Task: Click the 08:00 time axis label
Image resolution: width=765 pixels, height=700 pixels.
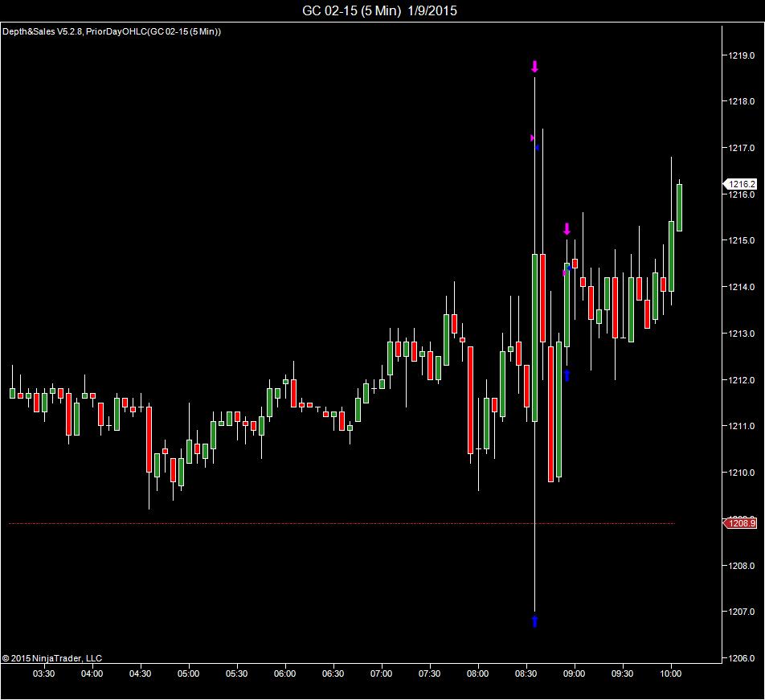Action: tap(477, 673)
